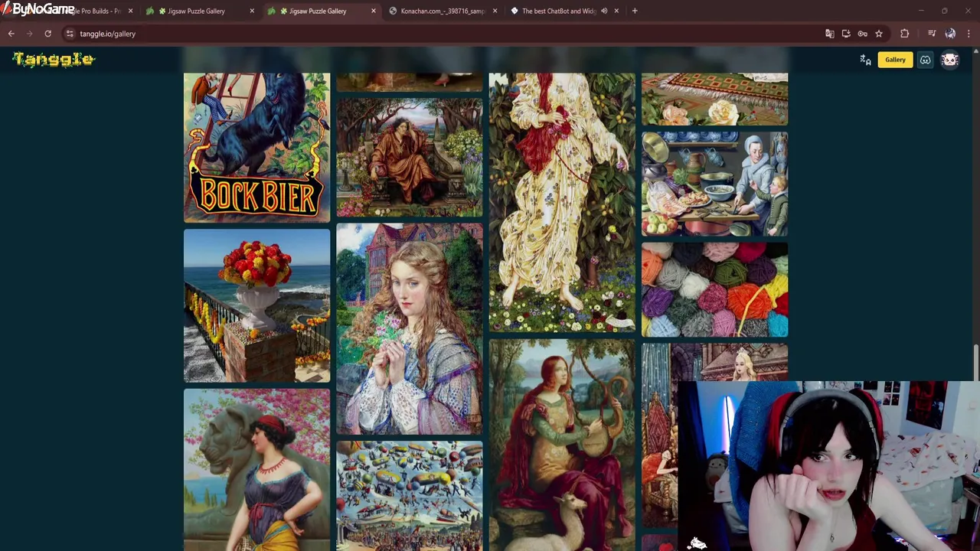
Task: Open the flower urn on seaside balcony puzzle
Action: [256, 306]
